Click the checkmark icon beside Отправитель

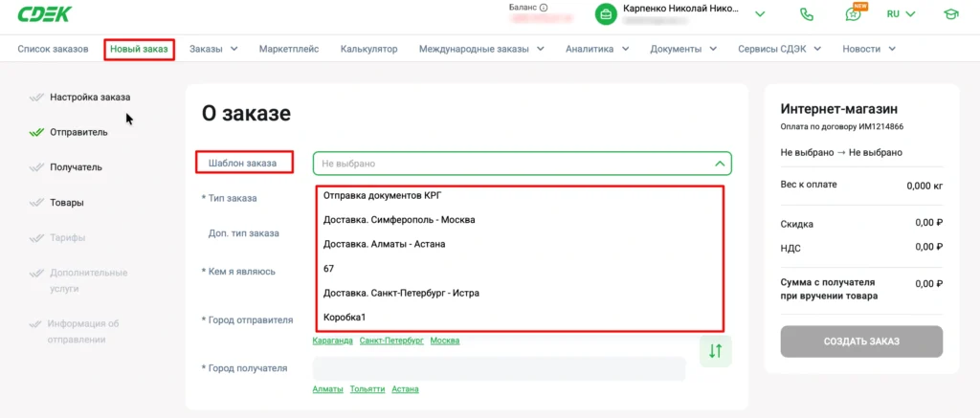(36, 132)
